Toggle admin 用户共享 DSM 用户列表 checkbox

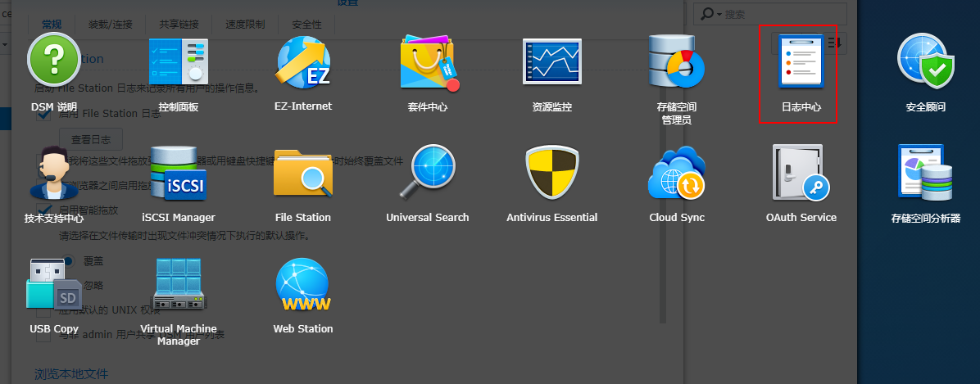pos(43,336)
